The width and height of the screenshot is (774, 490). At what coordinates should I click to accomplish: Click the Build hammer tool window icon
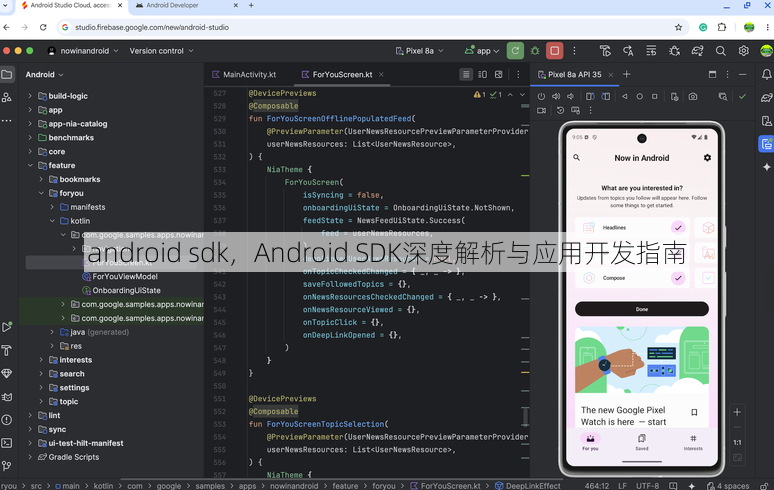coord(7,350)
